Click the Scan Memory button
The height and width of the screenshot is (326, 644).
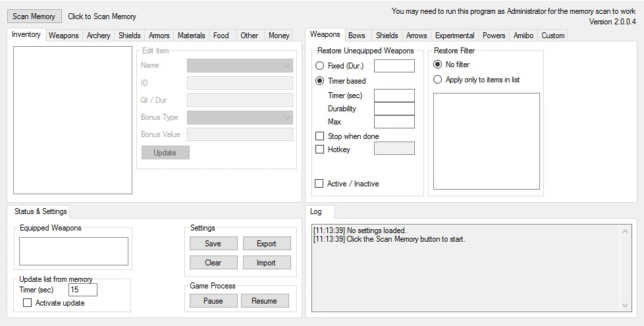point(34,16)
